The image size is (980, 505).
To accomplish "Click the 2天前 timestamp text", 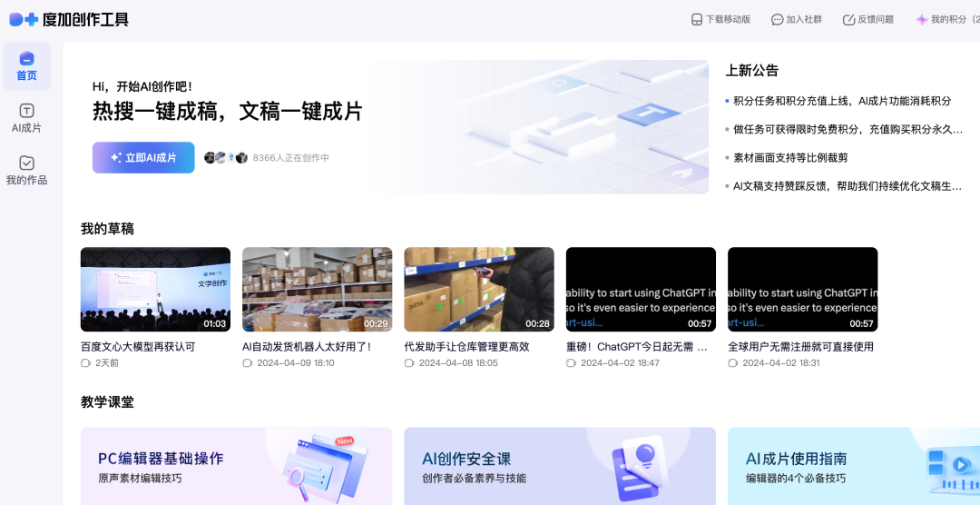I will click(x=107, y=363).
